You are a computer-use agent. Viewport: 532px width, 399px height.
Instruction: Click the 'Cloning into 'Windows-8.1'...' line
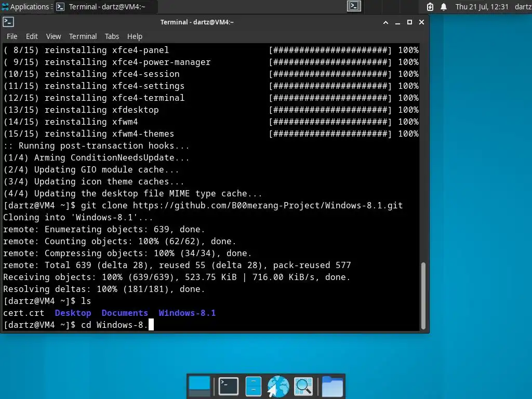pos(78,217)
